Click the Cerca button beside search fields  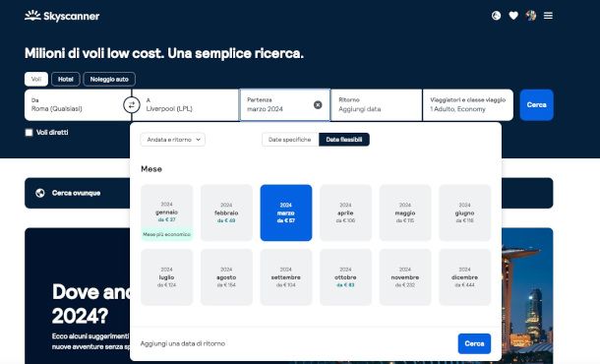pyautogui.click(x=536, y=105)
